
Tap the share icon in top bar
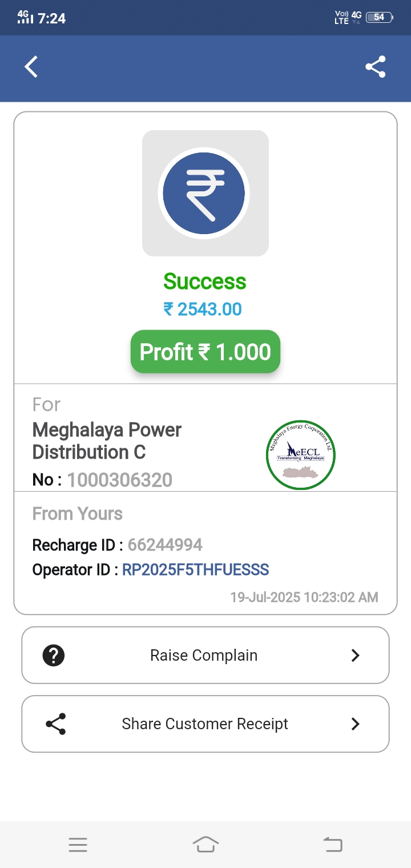pyautogui.click(x=376, y=67)
